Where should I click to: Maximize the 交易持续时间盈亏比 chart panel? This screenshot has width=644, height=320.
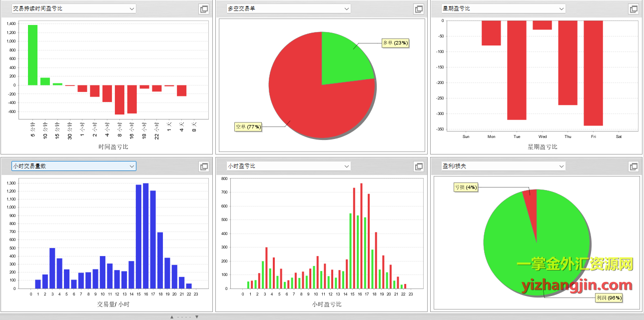204,9
